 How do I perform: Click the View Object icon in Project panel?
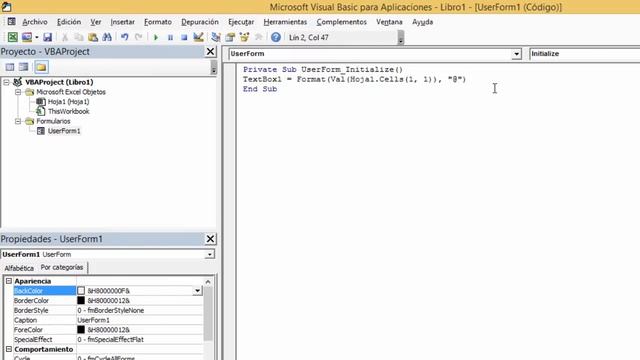pos(24,67)
